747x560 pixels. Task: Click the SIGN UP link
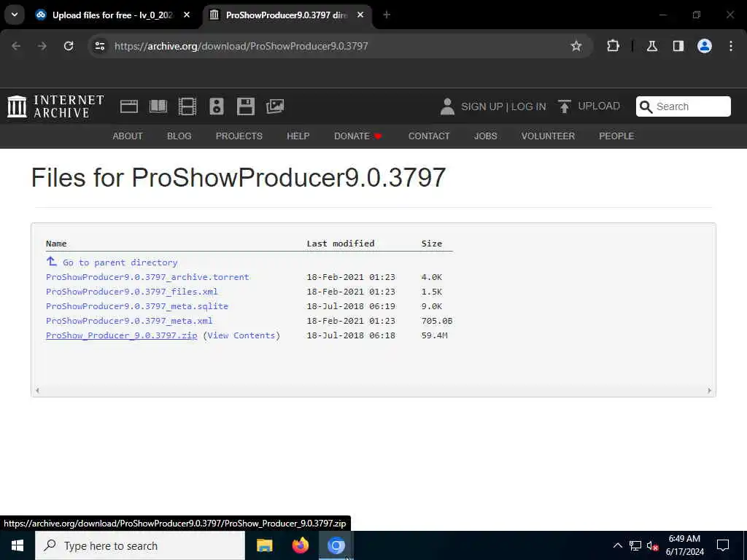tap(481, 106)
